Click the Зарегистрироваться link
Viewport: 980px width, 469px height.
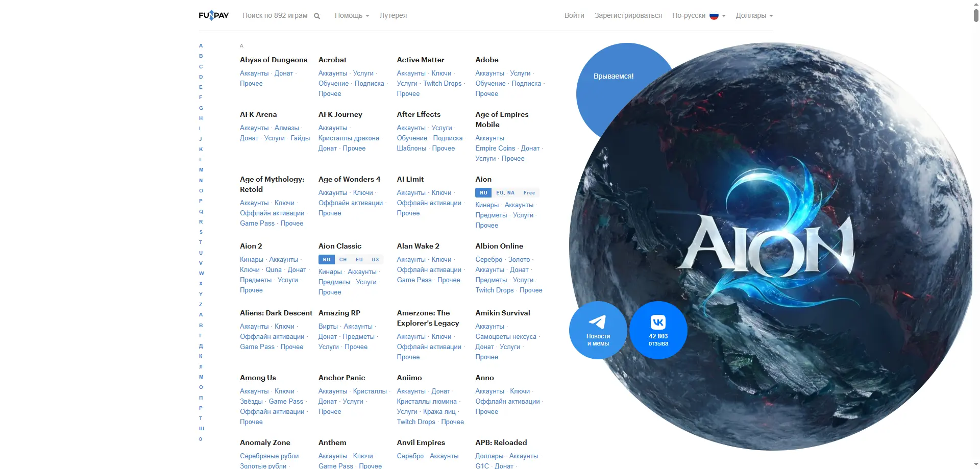(x=628, y=15)
